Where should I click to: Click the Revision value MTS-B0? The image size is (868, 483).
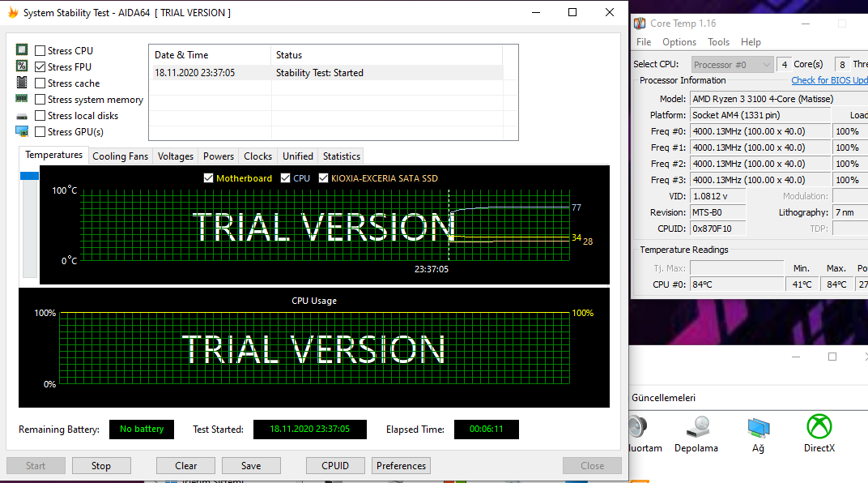(717, 212)
